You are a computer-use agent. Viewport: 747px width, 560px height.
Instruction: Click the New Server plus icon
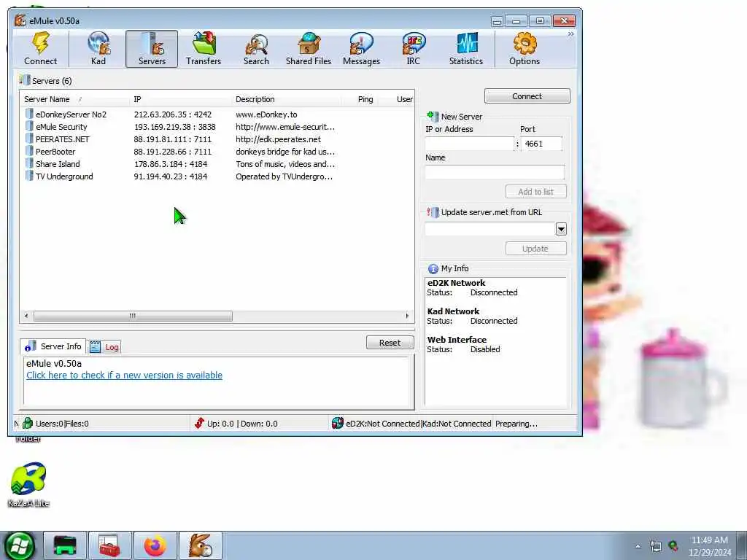433,116
